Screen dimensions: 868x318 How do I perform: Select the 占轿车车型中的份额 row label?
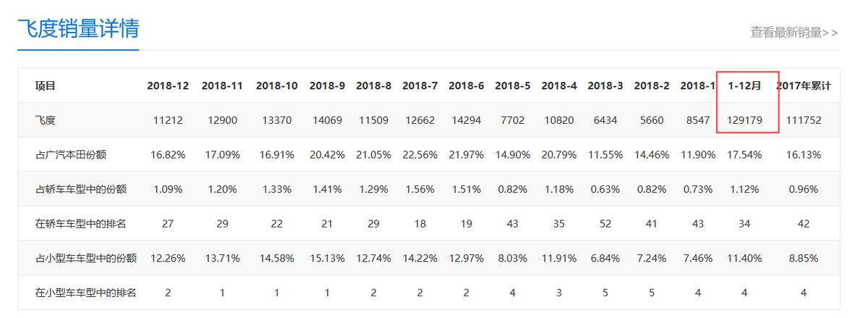(81, 189)
